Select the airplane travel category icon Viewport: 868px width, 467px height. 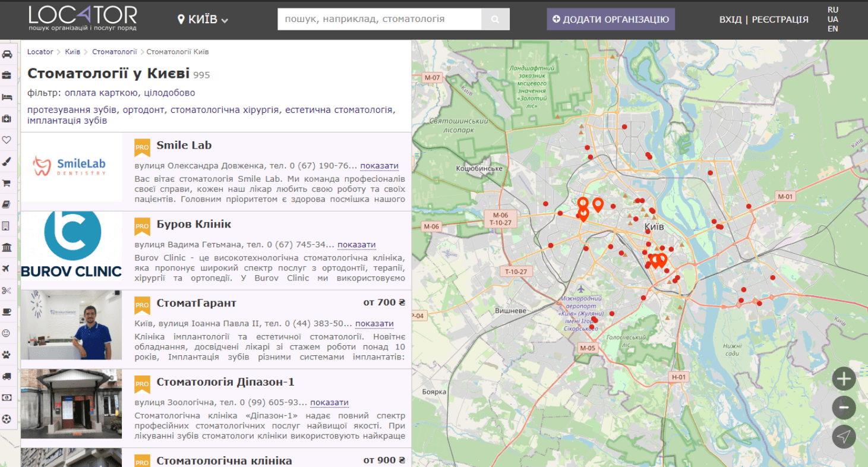click(7, 269)
